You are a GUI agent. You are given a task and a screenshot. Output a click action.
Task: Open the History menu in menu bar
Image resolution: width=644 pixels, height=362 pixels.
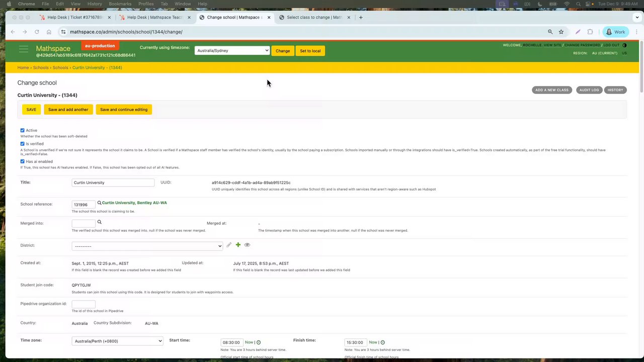[95, 4]
